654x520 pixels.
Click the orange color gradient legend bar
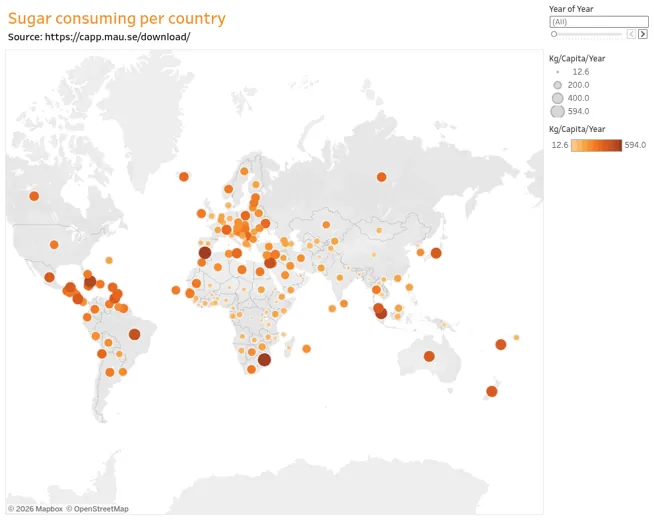596,145
